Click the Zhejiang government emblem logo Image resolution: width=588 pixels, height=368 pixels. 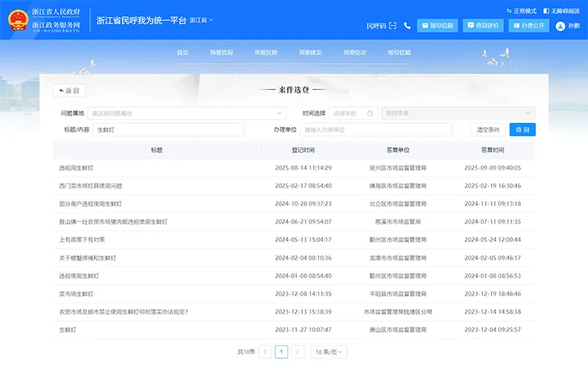click(15, 20)
